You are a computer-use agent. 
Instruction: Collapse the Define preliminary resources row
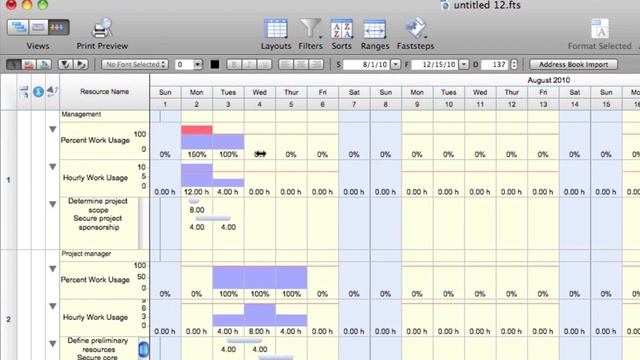53,344
